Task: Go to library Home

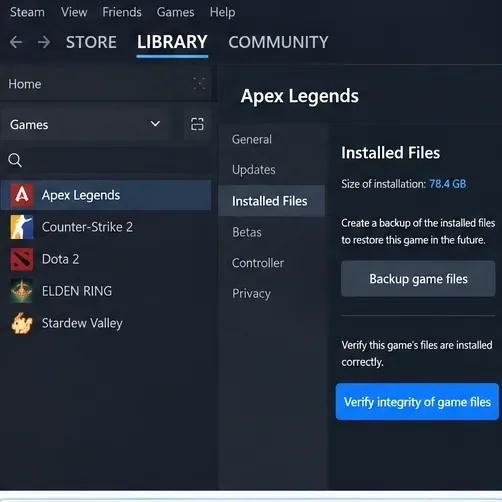Action: [x=25, y=84]
